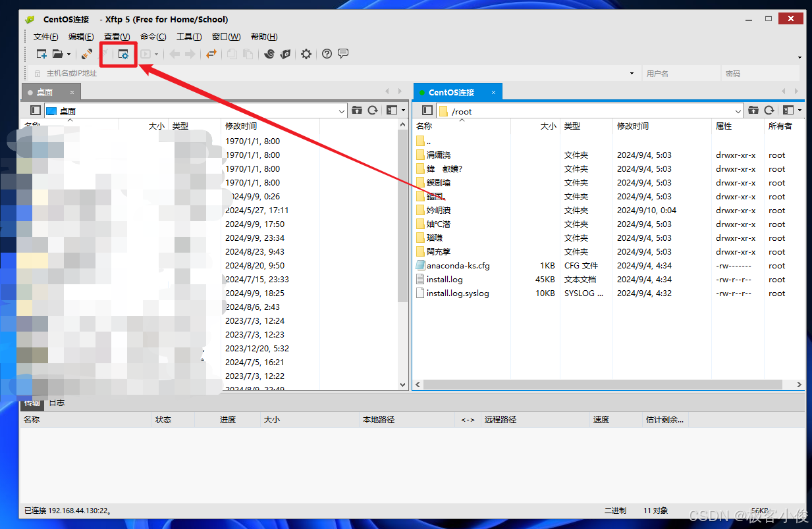
Task: Click the Forward arrow toolbar icon
Action: (190, 54)
